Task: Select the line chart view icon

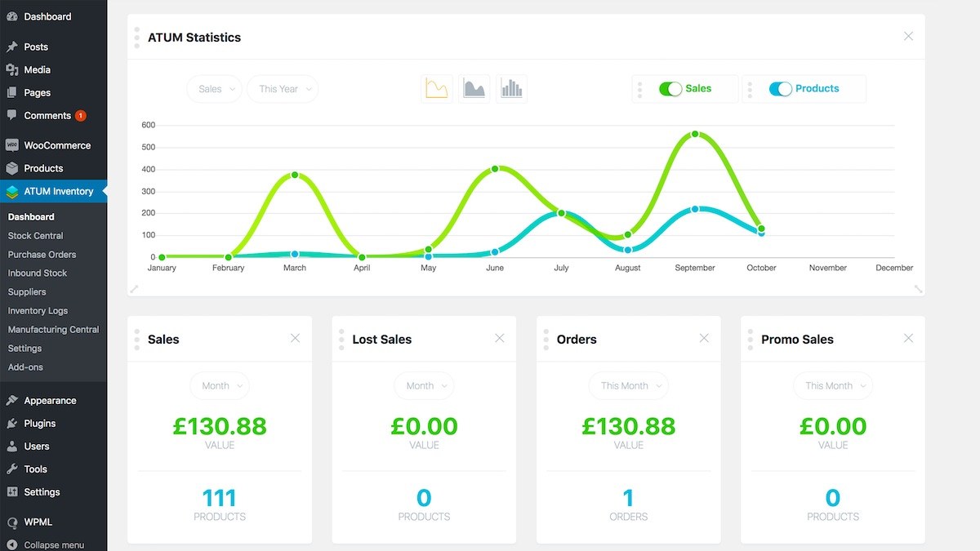Action: point(437,88)
